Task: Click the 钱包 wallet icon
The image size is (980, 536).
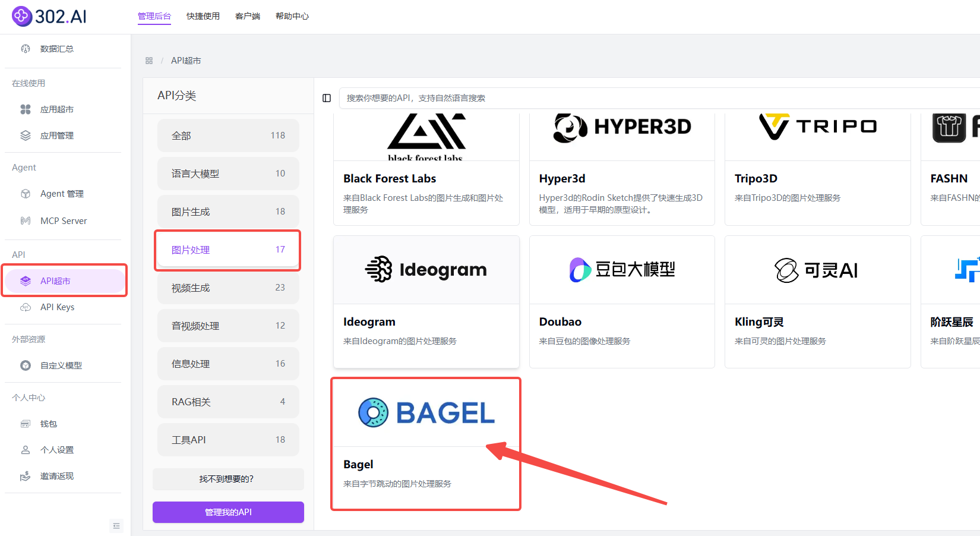Action: click(26, 424)
